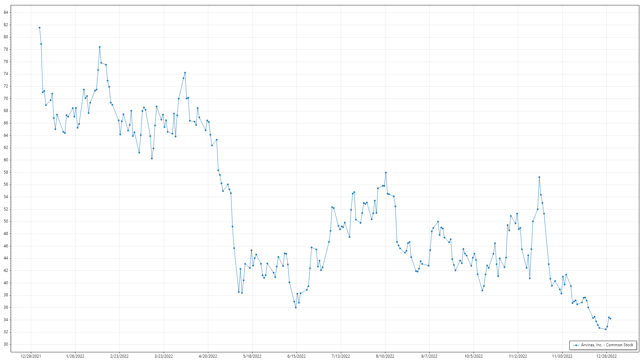Screen dimensions: 644x362
Task: Click the 60 value on the y-axis
Action: [6, 160]
